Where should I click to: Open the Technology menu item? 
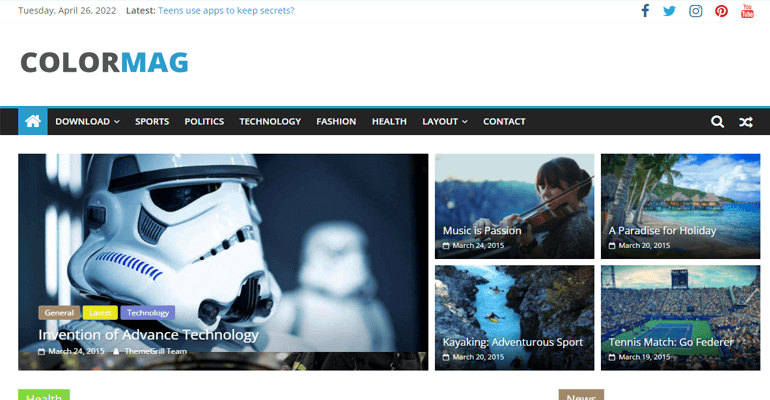[x=270, y=121]
